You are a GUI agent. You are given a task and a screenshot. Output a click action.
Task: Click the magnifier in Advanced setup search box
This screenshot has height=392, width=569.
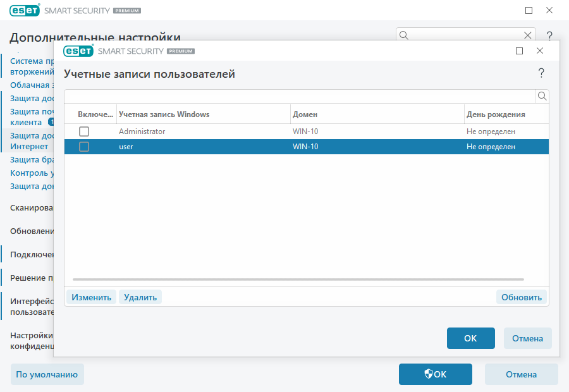point(404,35)
